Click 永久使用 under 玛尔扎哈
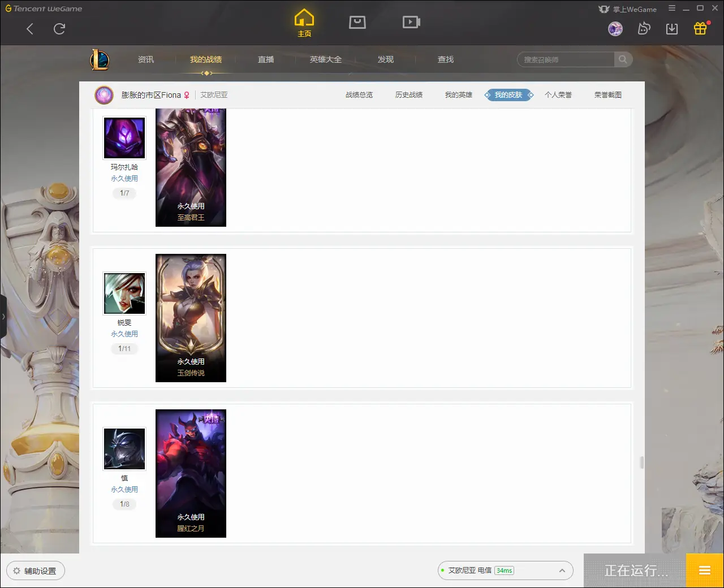This screenshot has height=588, width=724. tap(124, 179)
